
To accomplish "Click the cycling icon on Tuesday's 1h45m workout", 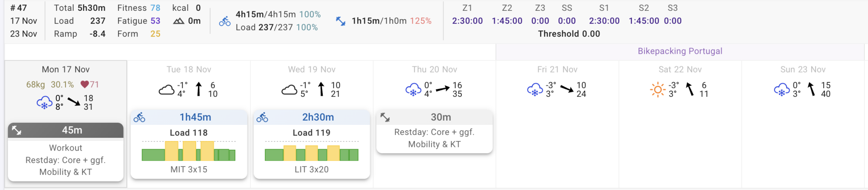I will coord(139,118).
